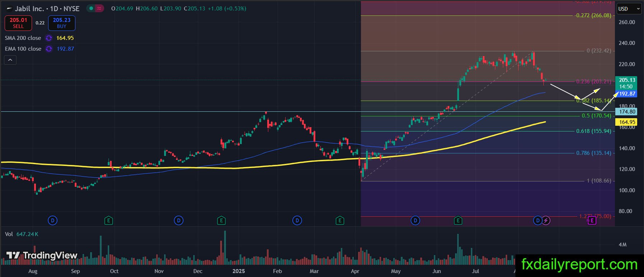Open the upcoming magenta earnings E marker
The width and height of the screenshot is (644, 277).
point(592,220)
